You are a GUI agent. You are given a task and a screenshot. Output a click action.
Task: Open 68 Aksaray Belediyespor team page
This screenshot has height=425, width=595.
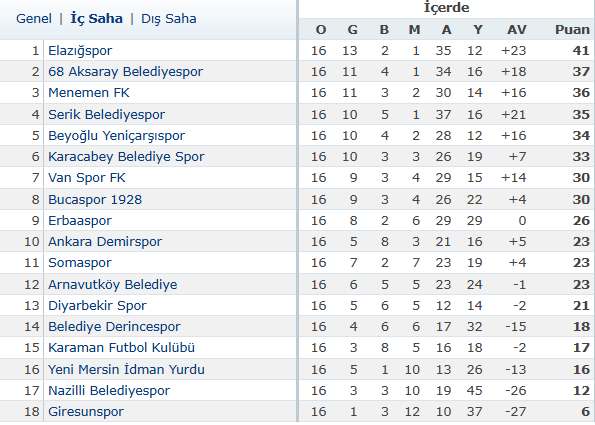click(126, 71)
